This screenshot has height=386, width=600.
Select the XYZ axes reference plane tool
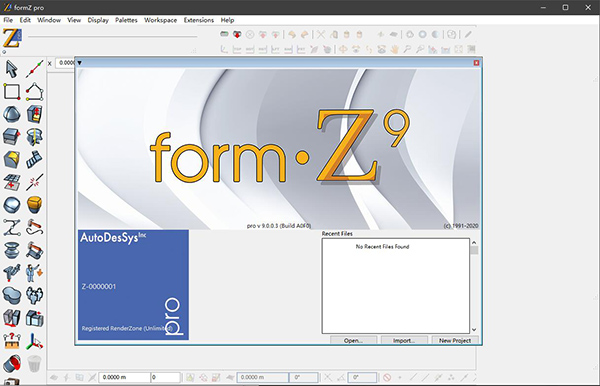(x=34, y=341)
